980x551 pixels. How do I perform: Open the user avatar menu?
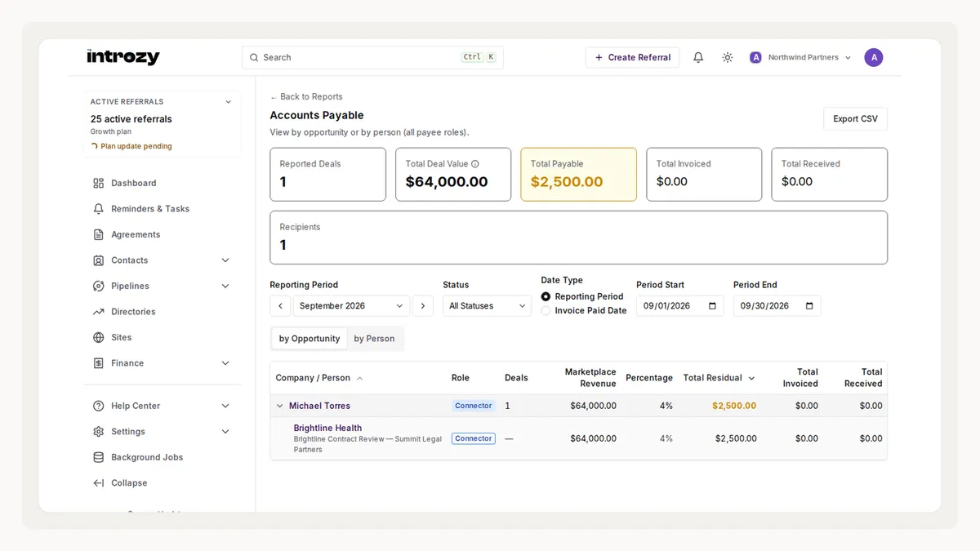[x=874, y=57]
